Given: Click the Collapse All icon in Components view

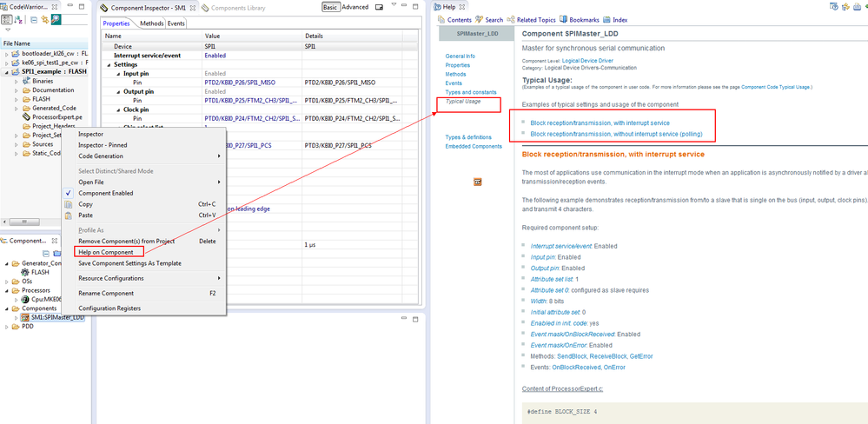Looking at the screenshot, I should click(47, 254).
